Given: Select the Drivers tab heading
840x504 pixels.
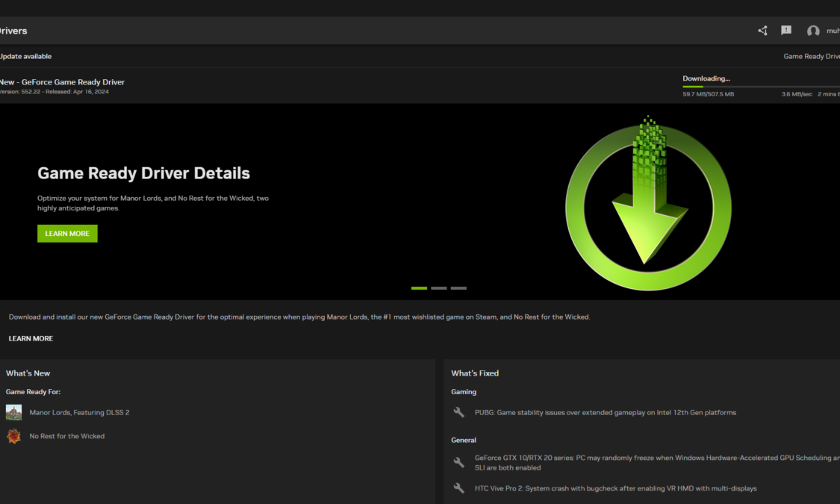Looking at the screenshot, I should pyautogui.click(x=13, y=31).
